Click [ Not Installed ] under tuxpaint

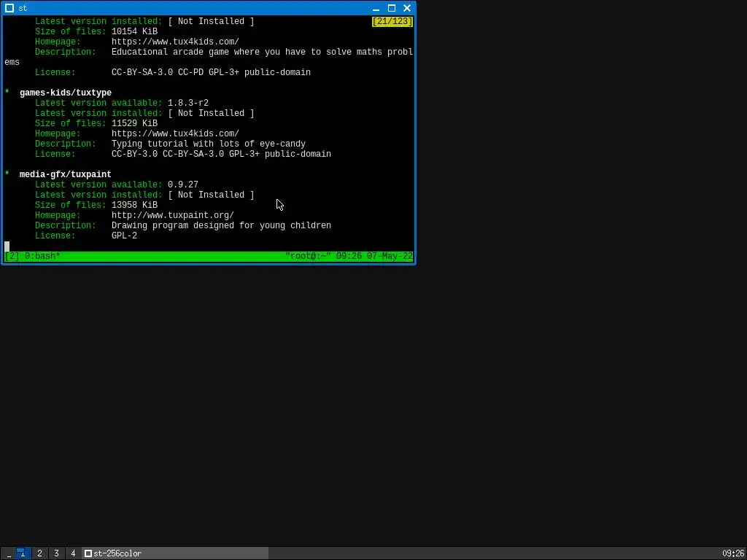click(211, 195)
